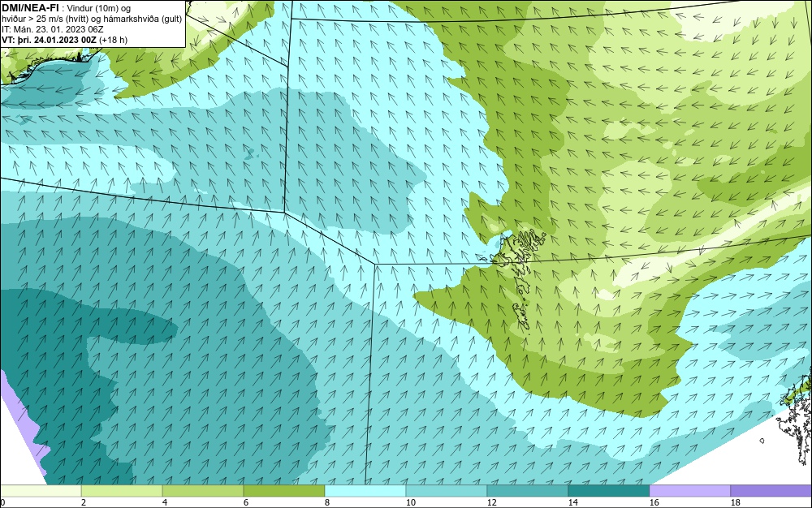Click the legend scale label '2'

click(84, 502)
